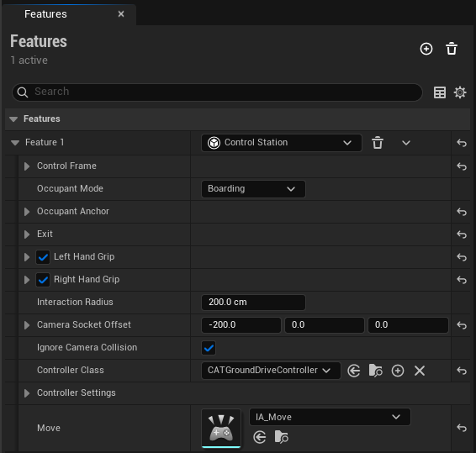
Task: Browse to Controller Class in Content Browser
Action: (376, 371)
